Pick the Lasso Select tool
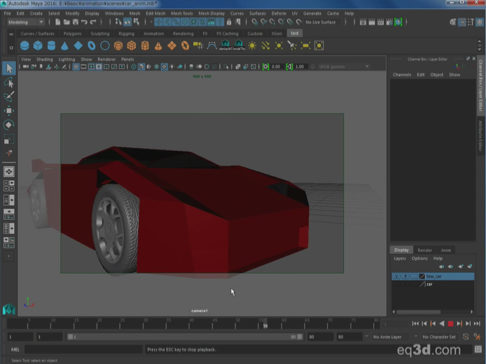The image size is (486, 364). click(9, 82)
